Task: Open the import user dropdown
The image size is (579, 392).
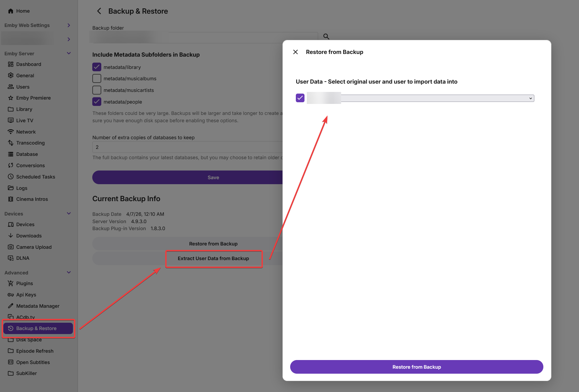Action: pos(437,98)
